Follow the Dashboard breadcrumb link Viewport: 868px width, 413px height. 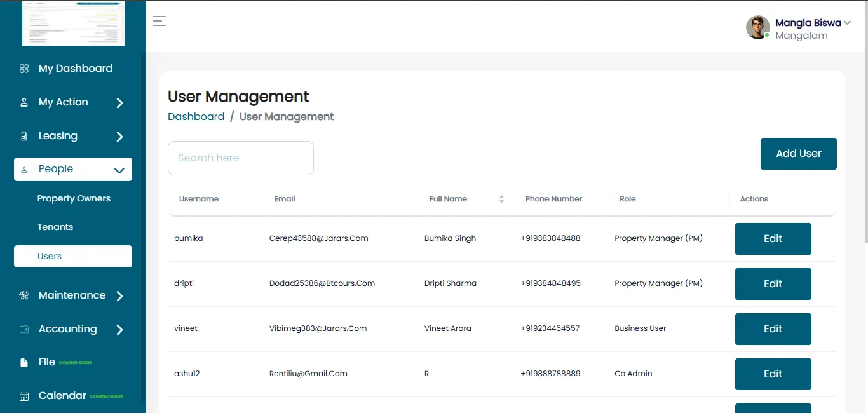(196, 117)
